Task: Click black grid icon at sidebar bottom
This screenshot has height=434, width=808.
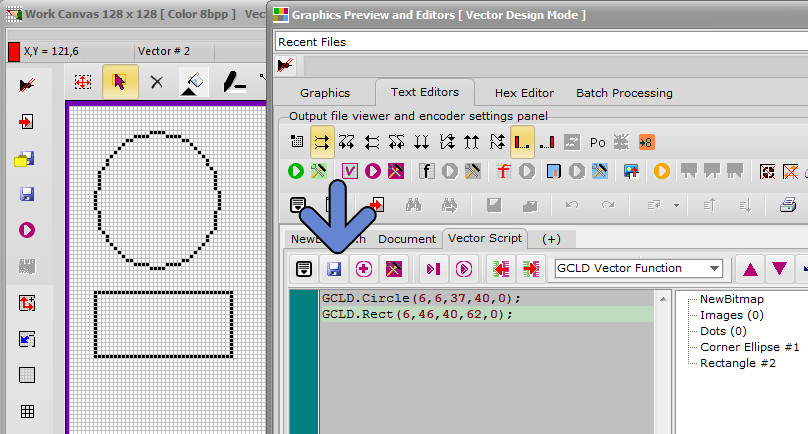Action: (27, 411)
